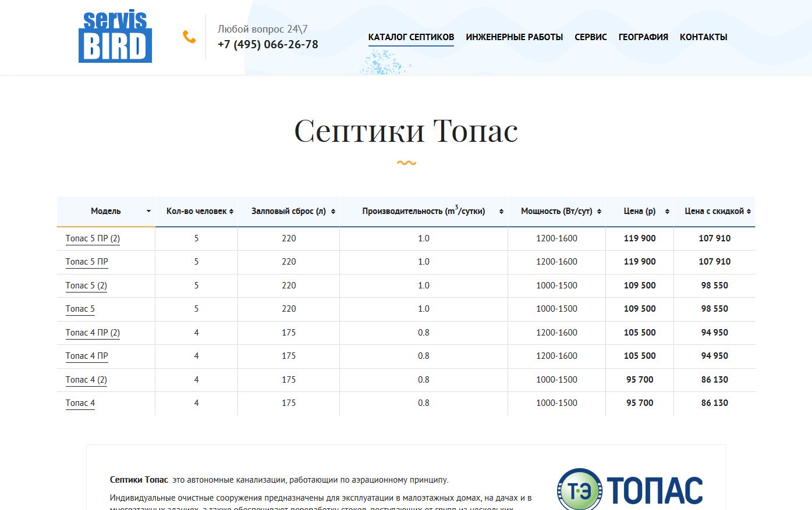The width and height of the screenshot is (812, 510).
Task: Go to the Сервис page
Action: tap(591, 37)
